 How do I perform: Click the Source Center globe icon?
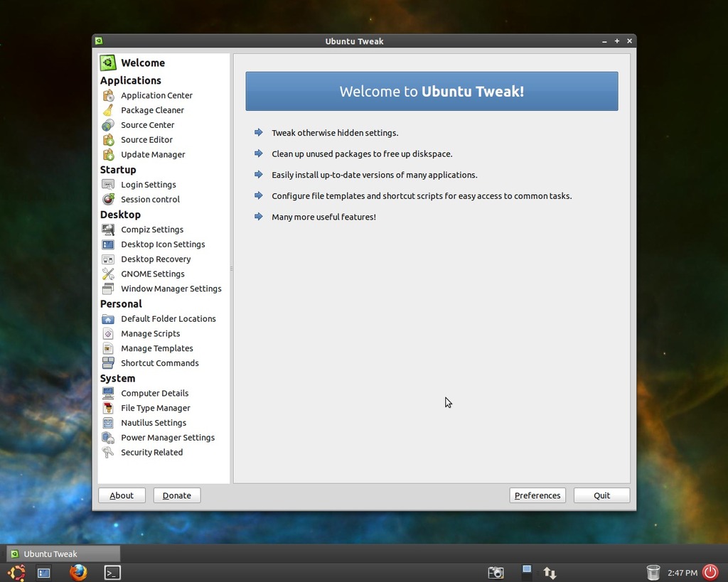(x=108, y=125)
